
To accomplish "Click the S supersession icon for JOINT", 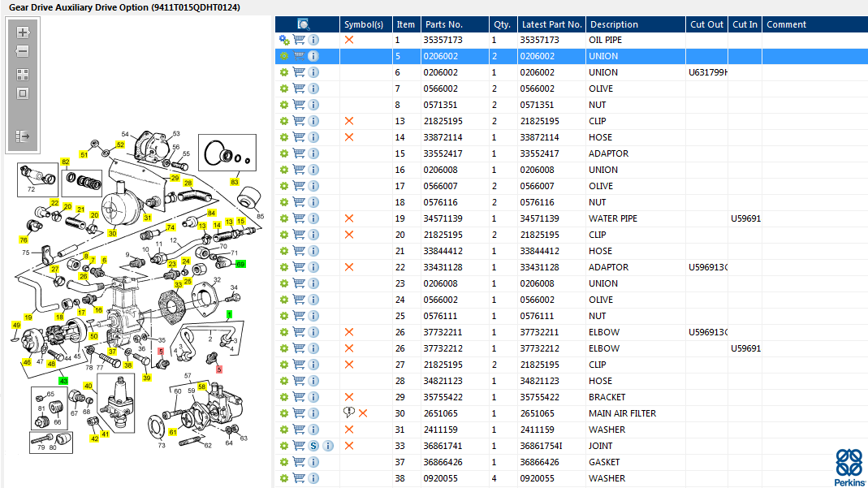I will [313, 446].
